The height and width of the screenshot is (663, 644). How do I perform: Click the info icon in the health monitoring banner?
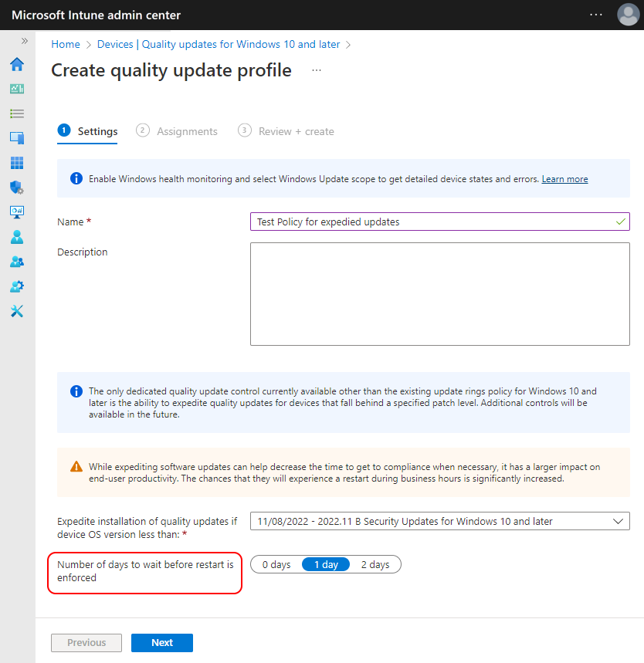(x=76, y=178)
